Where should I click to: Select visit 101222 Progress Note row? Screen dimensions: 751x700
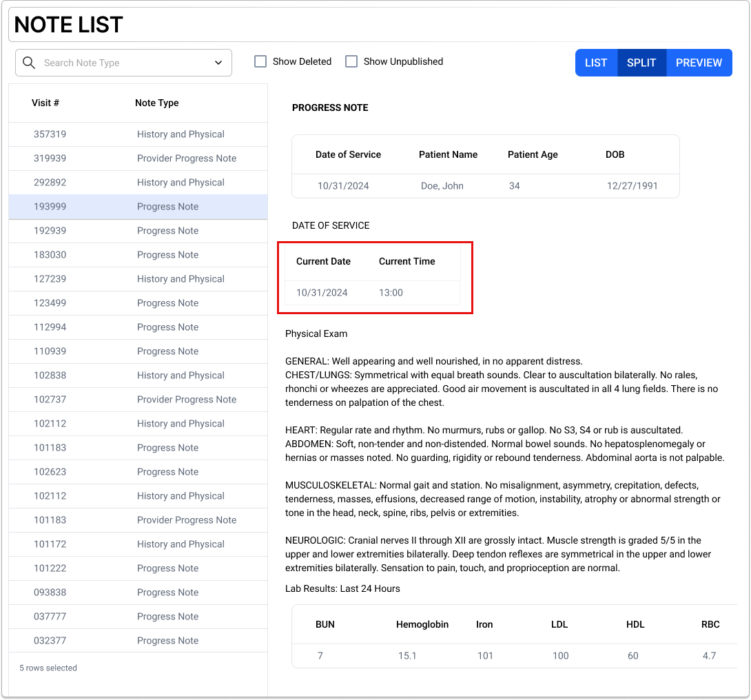coord(138,568)
